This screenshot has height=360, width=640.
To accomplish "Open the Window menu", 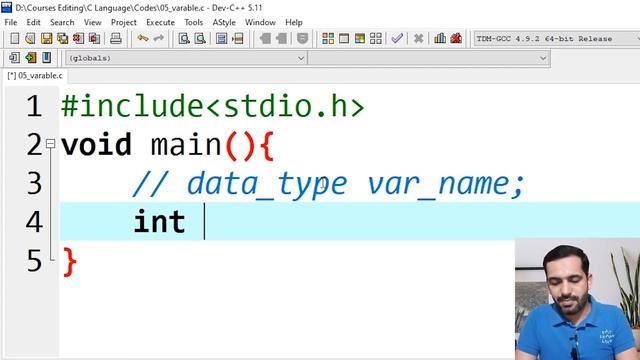I will pyautogui.click(x=260, y=22).
